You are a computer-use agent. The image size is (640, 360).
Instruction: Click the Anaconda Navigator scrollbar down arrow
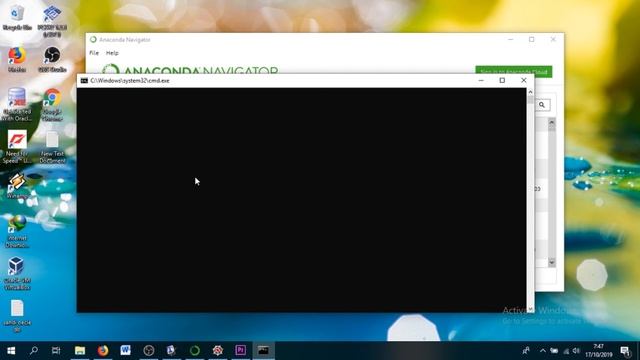[x=552, y=262]
